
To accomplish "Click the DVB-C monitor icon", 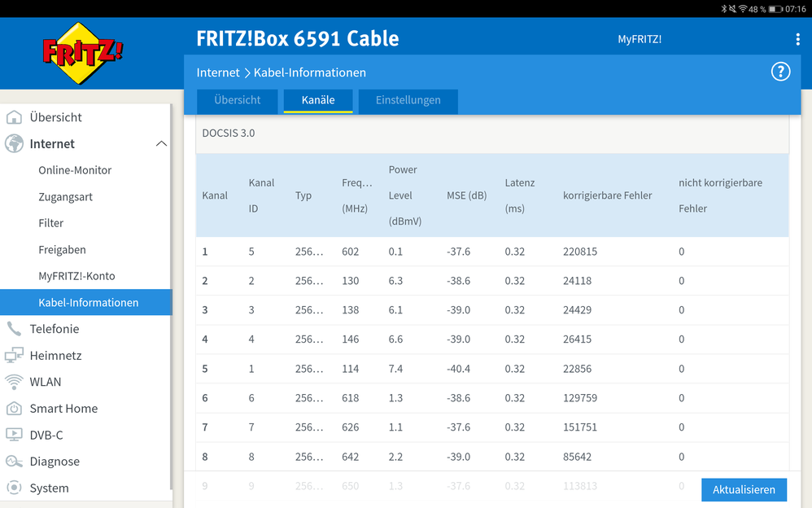I will [14, 435].
